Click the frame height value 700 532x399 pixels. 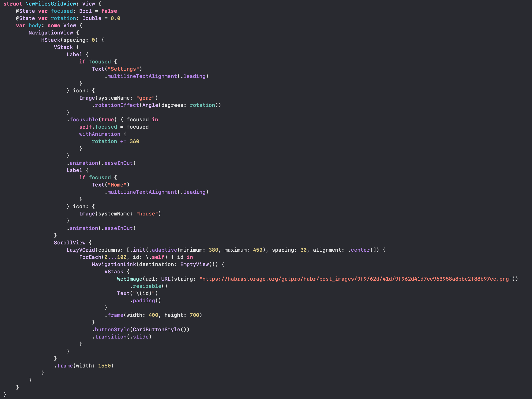tap(195, 315)
